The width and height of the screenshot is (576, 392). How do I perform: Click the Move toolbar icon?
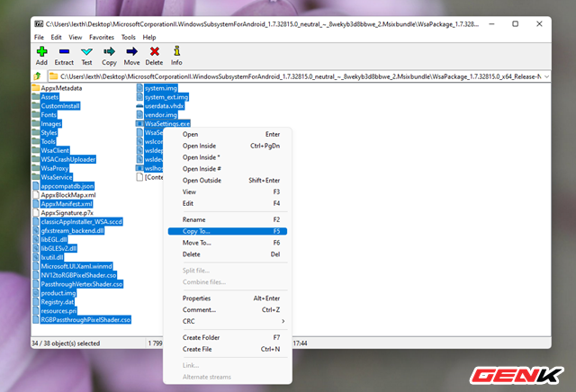[131, 51]
